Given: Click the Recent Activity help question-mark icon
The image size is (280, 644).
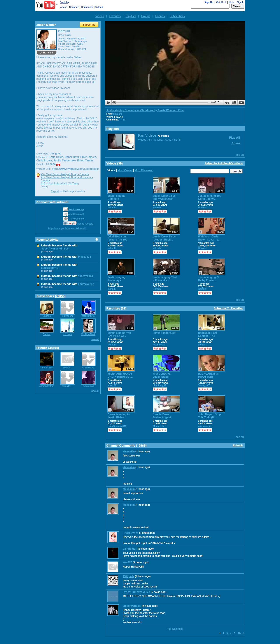Looking at the screenshot, I should (x=96, y=239).
